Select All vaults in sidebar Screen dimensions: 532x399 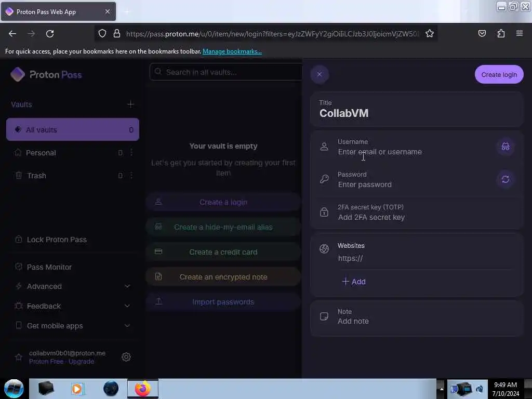(73, 129)
